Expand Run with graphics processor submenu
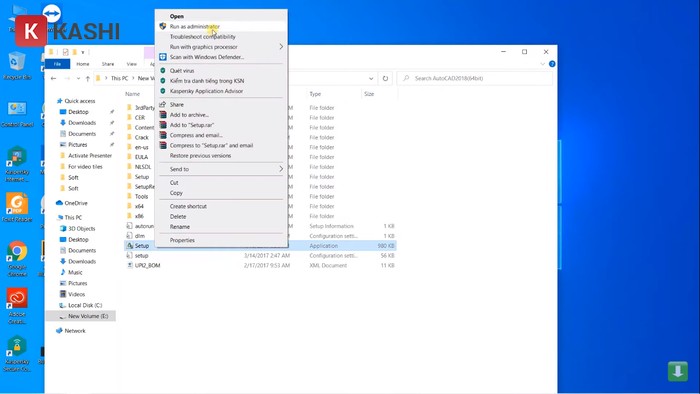Image resolution: width=700 pixels, height=394 pixels. [221, 47]
